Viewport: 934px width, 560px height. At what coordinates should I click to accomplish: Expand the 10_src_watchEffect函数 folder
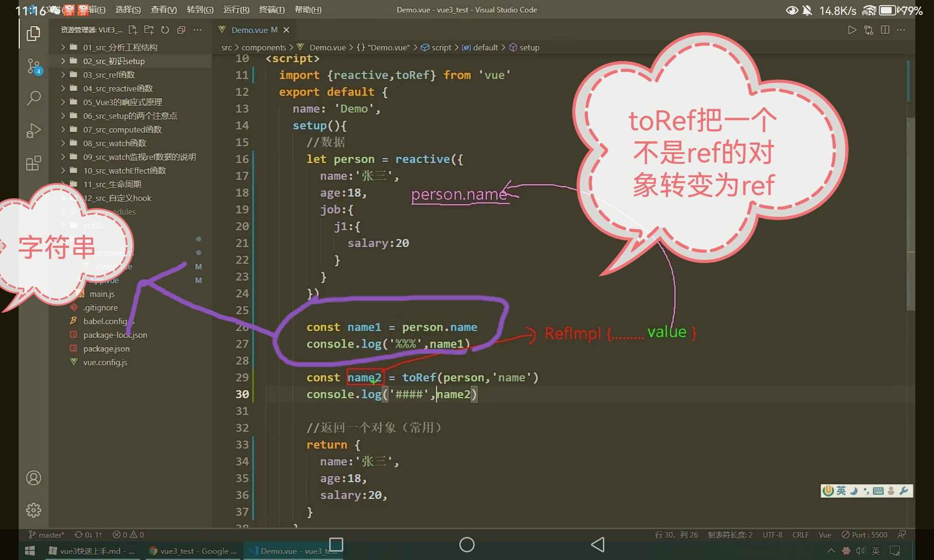tap(124, 170)
